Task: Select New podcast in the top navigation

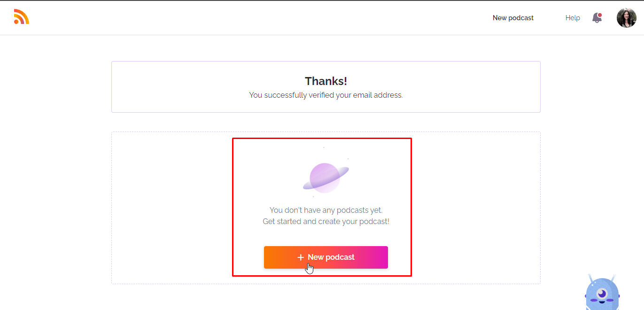Action: point(513,18)
